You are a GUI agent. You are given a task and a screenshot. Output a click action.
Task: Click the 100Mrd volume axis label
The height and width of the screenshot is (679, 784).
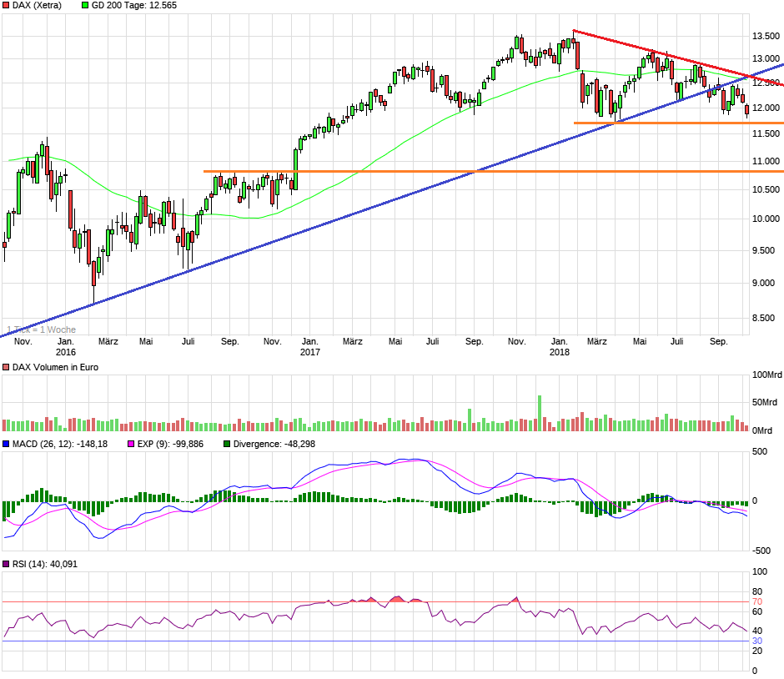pyautogui.click(x=767, y=375)
